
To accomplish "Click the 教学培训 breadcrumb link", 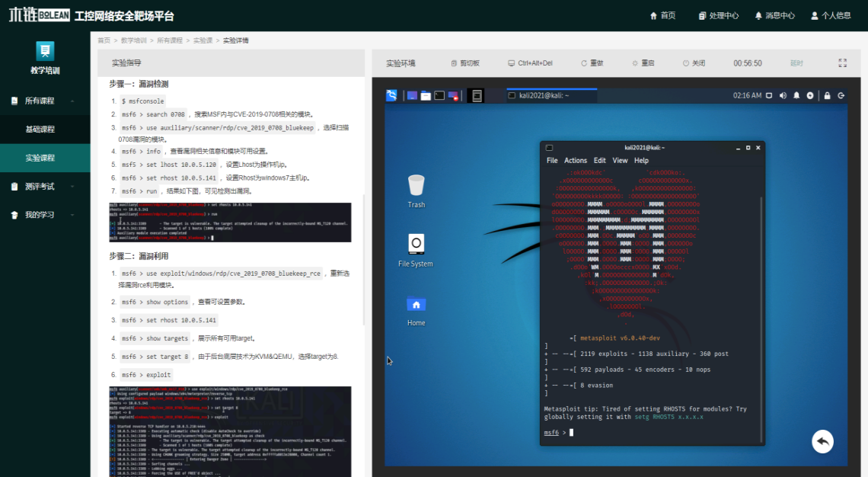I will (x=133, y=40).
